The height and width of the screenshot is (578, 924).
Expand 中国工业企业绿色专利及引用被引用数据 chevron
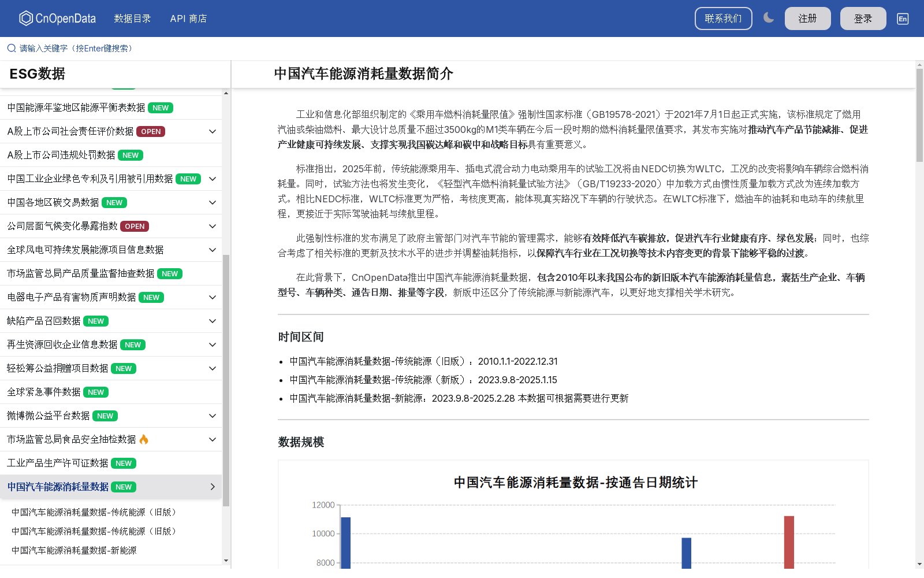click(213, 179)
